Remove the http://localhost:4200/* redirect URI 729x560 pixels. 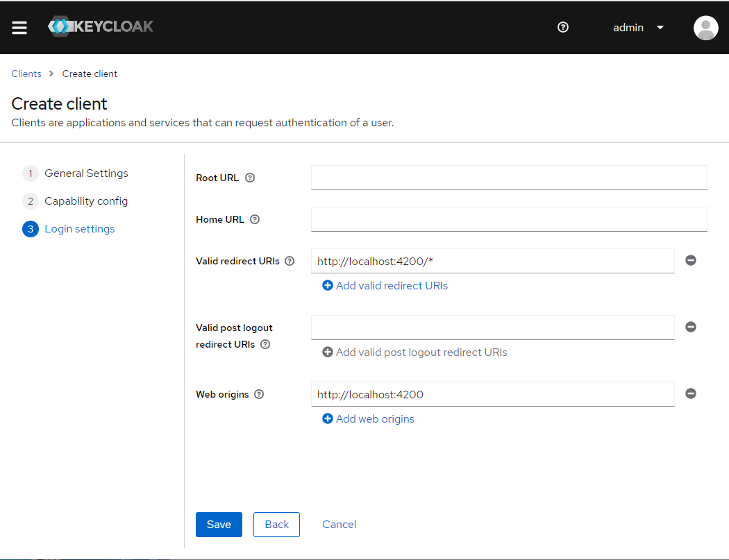690,260
